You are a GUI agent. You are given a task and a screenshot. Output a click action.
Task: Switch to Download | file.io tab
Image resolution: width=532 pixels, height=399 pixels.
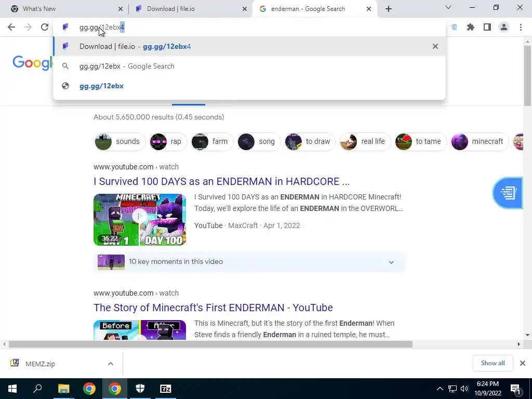[190, 9]
